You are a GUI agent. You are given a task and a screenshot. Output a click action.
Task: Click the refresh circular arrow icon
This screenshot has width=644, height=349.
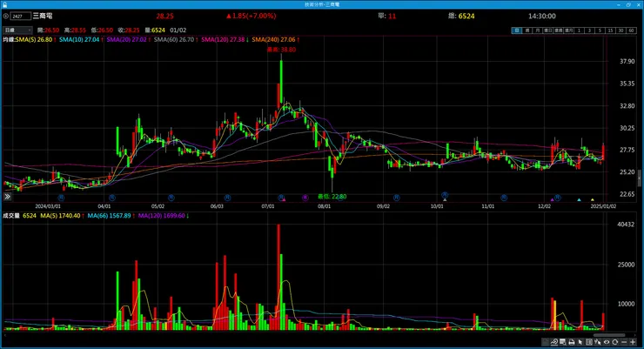coord(614,342)
